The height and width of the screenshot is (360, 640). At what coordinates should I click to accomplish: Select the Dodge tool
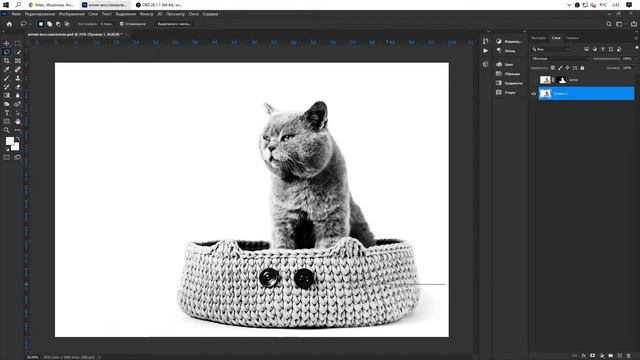[x=7, y=104]
